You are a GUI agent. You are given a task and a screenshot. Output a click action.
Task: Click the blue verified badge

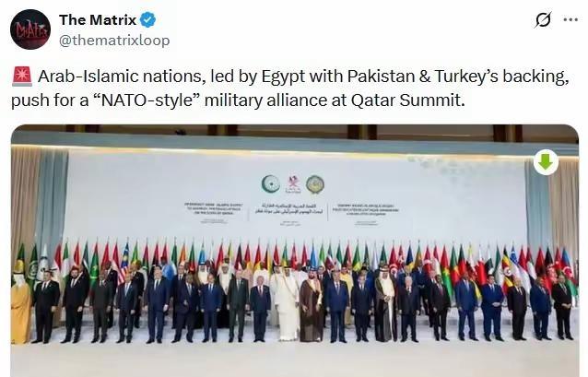pos(147,20)
